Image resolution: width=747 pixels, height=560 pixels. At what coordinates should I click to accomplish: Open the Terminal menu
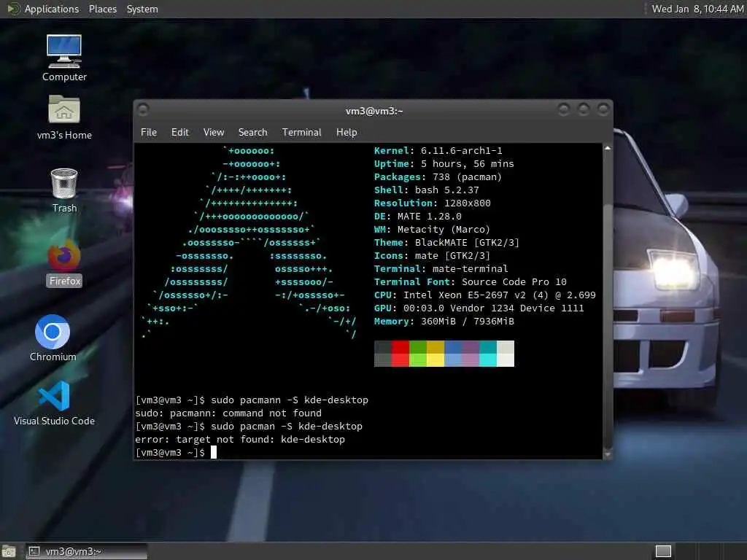tap(301, 132)
